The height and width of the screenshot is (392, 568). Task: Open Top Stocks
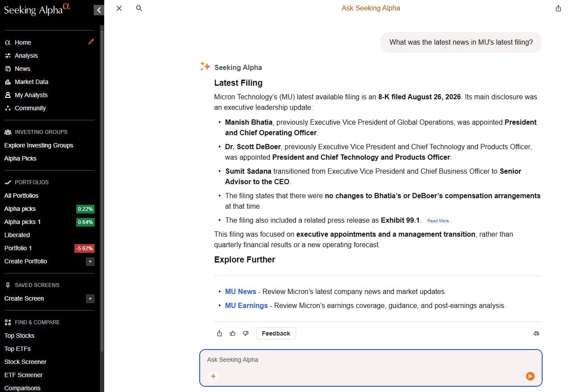click(19, 336)
